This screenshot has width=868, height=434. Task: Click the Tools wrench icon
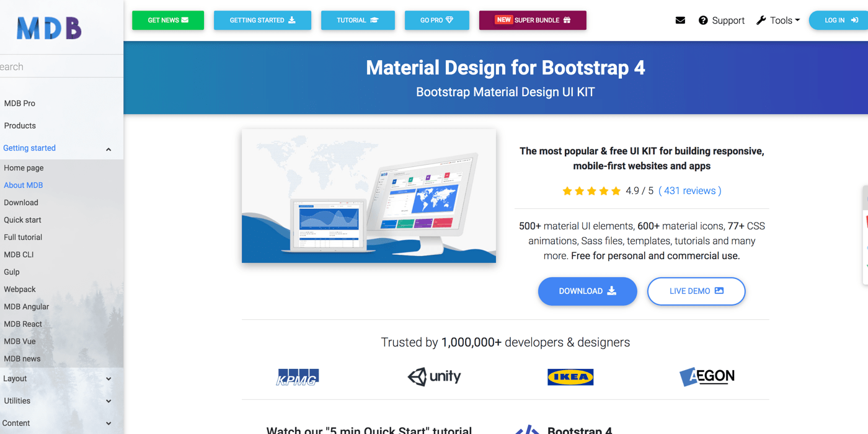pos(761,20)
